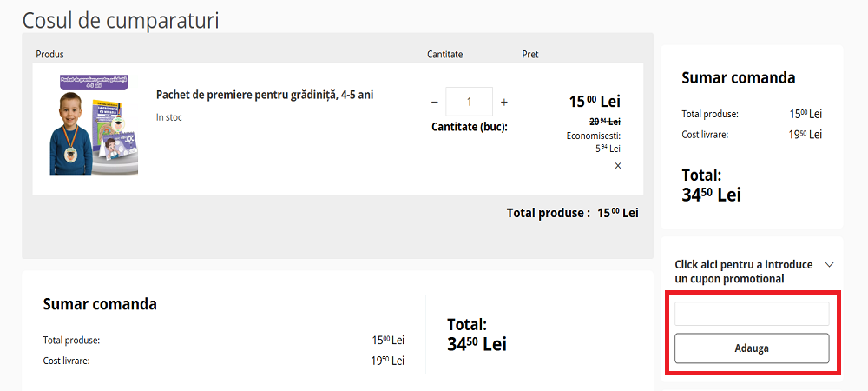Click the Cantitate (buc) label under stepper
The width and height of the screenshot is (868, 391).
click(469, 127)
